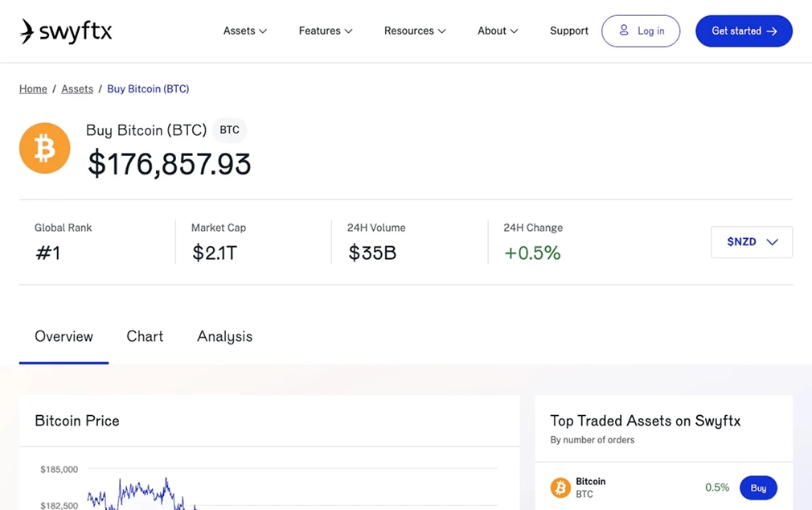The image size is (812, 510).
Task: Switch to the Chart tab
Action: coord(145,337)
